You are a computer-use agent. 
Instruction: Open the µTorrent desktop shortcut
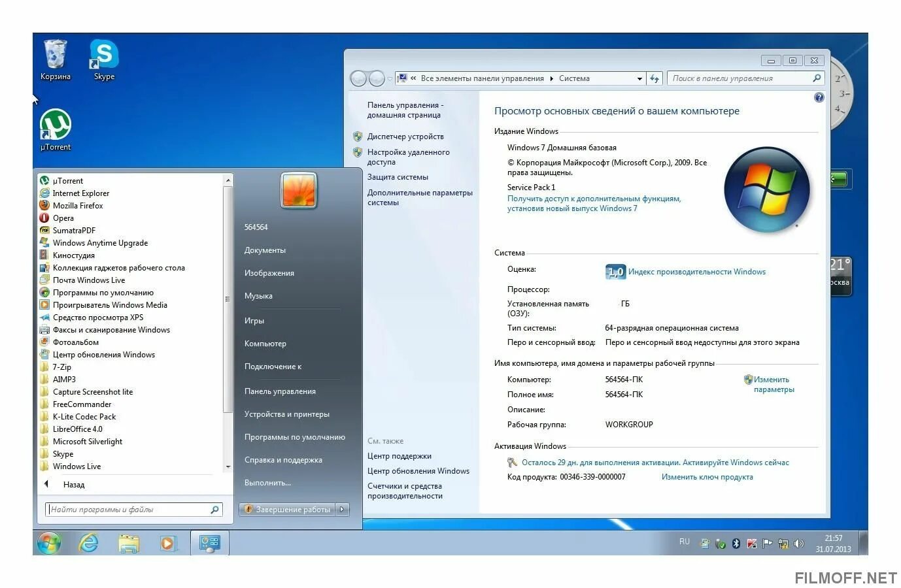[56, 130]
